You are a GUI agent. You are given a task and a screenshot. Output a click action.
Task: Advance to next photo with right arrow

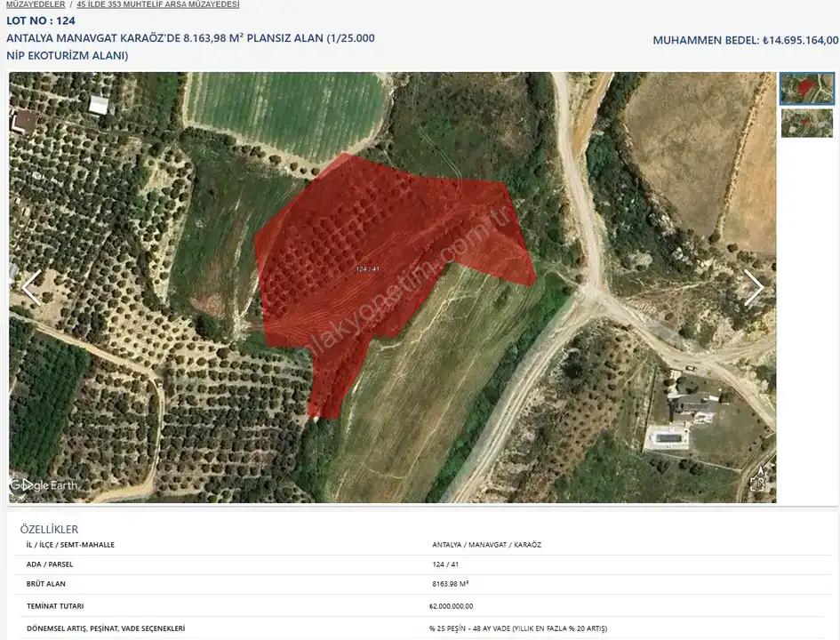click(x=754, y=287)
